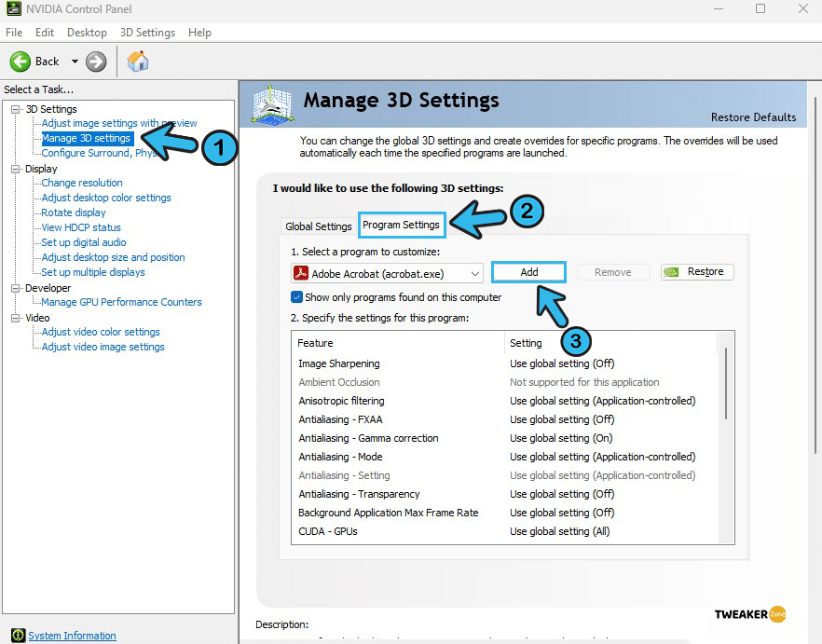This screenshot has width=822, height=644.
Task: Open the program selection dropdown
Action: click(x=387, y=273)
